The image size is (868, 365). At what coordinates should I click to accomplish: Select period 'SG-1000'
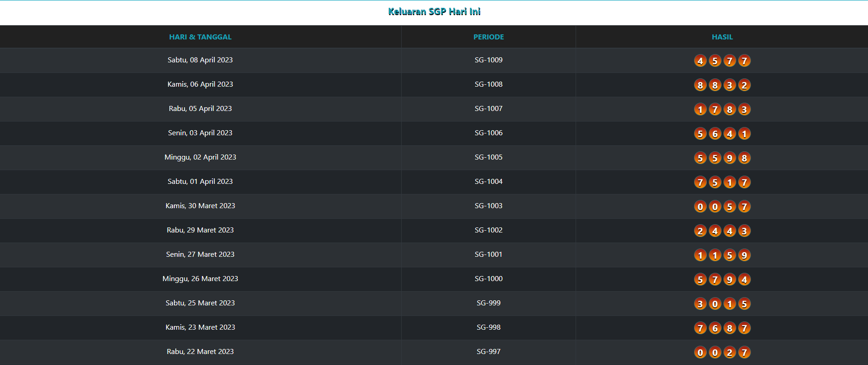pyautogui.click(x=488, y=279)
